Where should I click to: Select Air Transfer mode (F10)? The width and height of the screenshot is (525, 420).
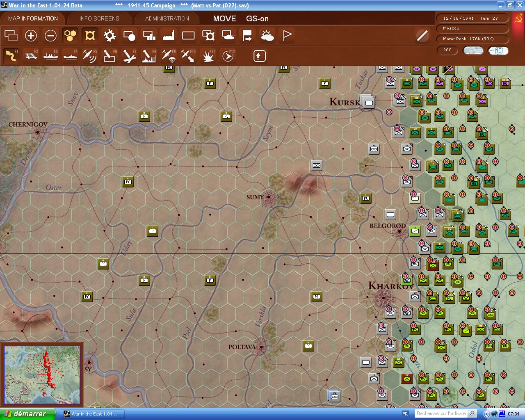coord(188,56)
